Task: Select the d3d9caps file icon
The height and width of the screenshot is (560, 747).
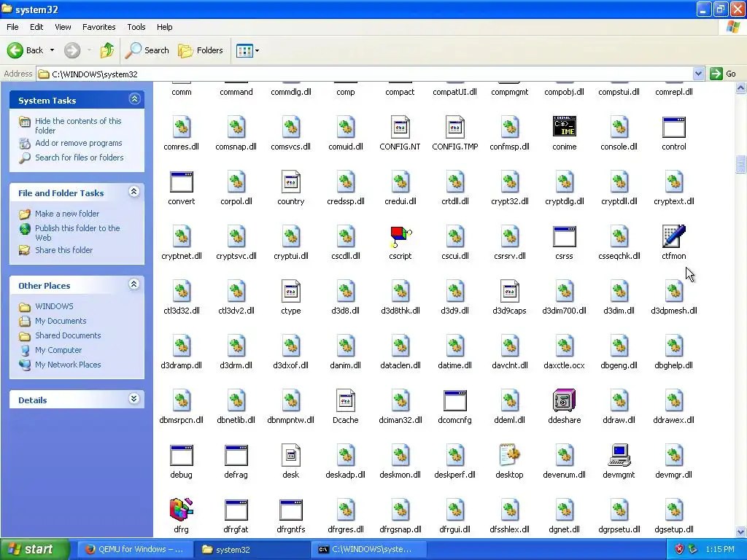Action: point(509,292)
